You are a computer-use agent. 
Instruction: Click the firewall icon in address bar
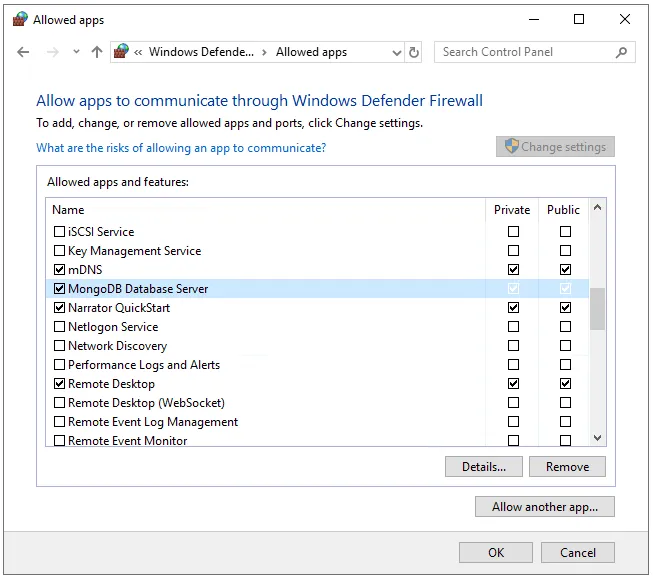(122, 52)
